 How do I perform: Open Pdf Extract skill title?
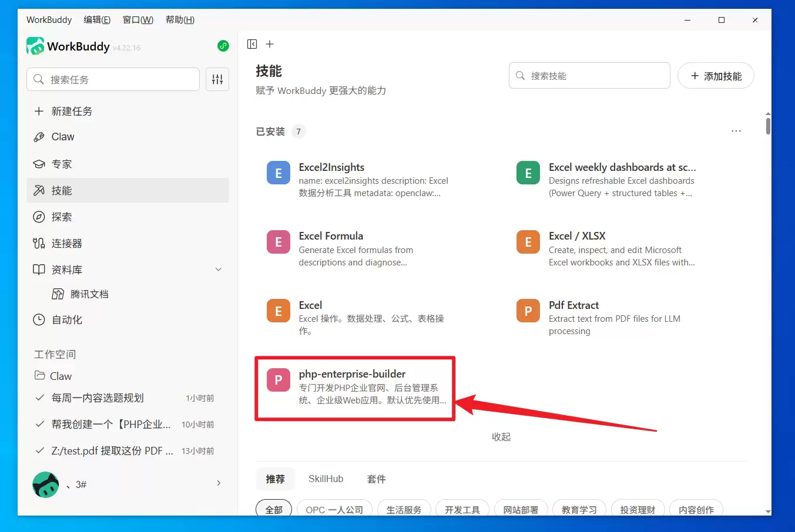click(573, 305)
